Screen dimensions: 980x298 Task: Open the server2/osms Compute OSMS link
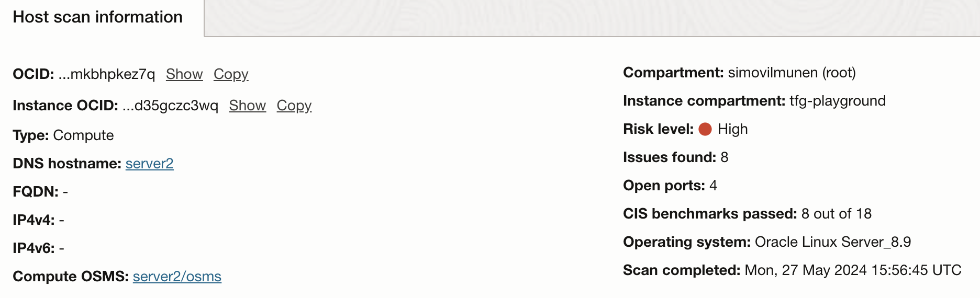pos(177,277)
